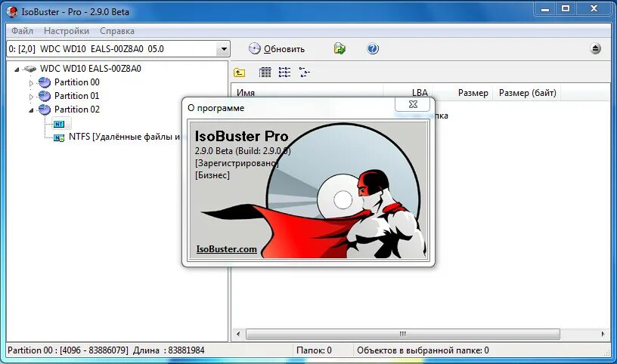Maximize the IsoBuster window
Image resolution: width=617 pixels, height=364 pixels.
(566, 9)
